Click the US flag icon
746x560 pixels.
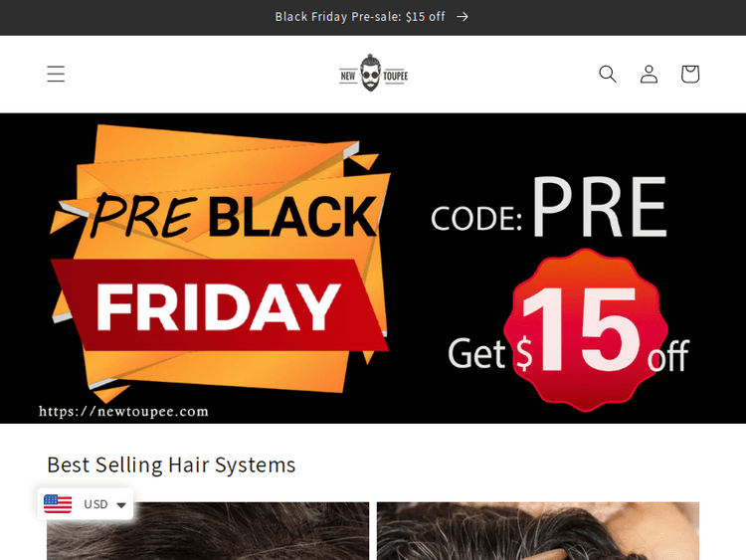tap(58, 504)
